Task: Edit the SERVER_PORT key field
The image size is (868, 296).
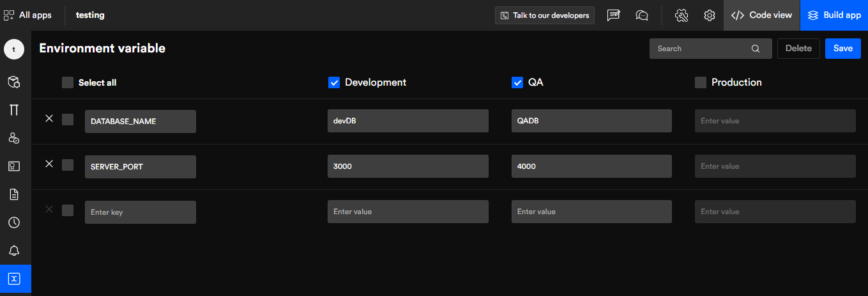Action: point(141,166)
